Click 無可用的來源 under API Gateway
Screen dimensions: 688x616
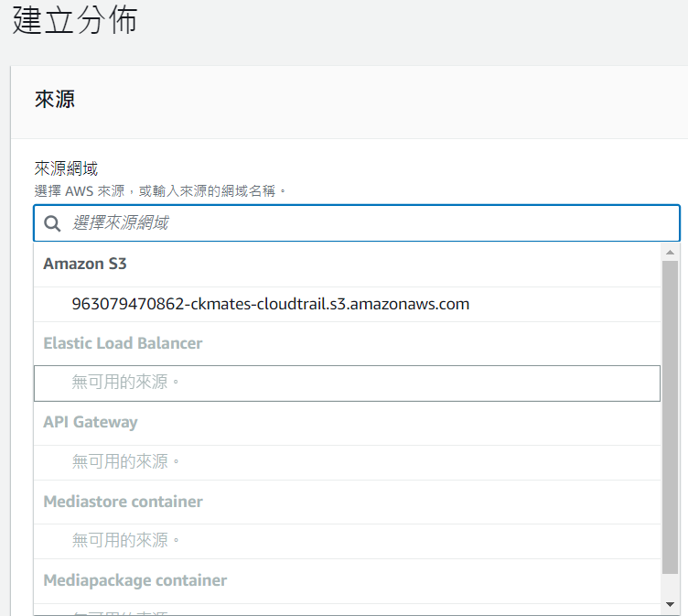(347, 462)
